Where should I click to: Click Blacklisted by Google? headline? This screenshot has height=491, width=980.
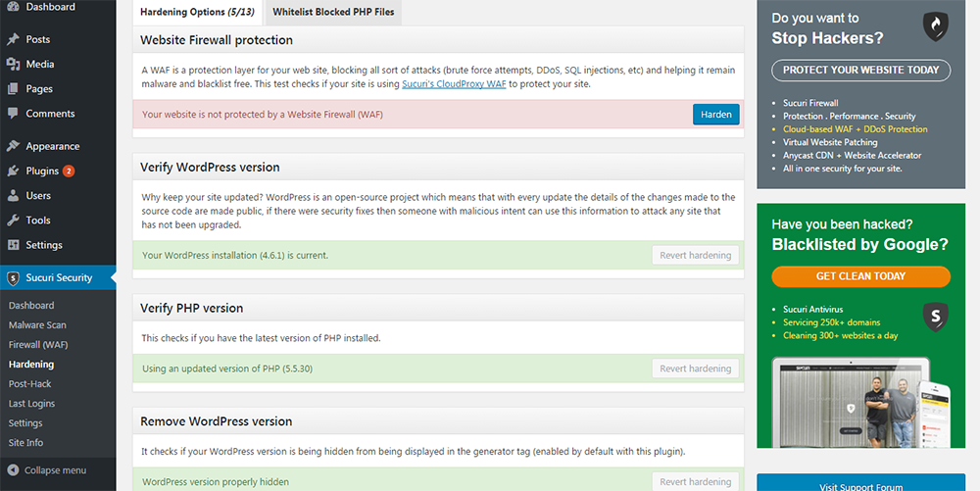[860, 244]
